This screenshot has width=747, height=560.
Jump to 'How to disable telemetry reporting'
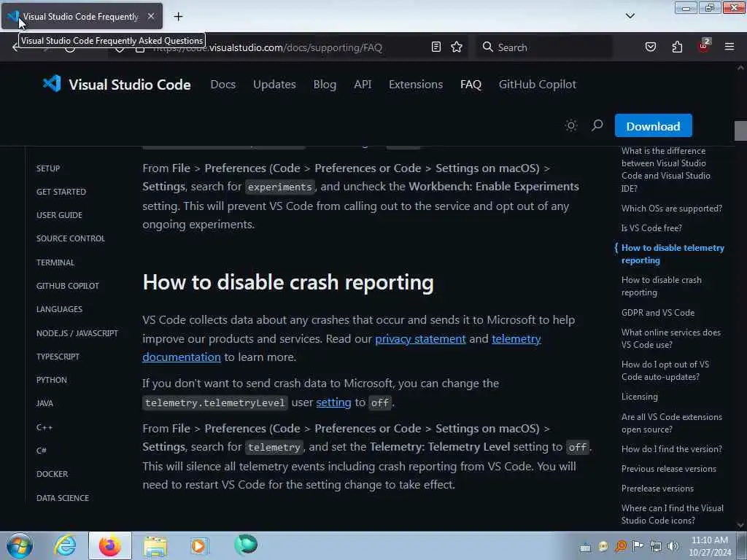tap(673, 254)
